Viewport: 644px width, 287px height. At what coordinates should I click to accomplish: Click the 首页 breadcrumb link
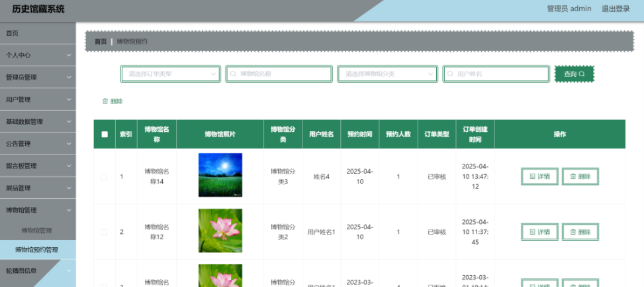(101, 42)
